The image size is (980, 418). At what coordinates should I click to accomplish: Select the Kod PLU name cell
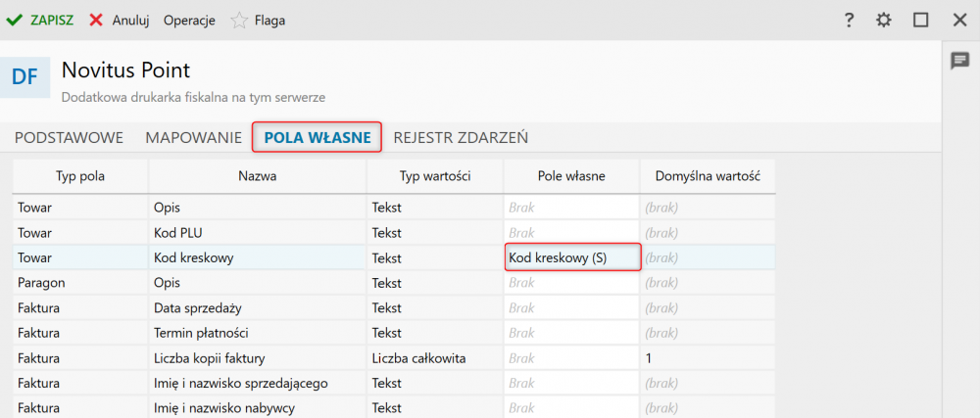pos(258,232)
